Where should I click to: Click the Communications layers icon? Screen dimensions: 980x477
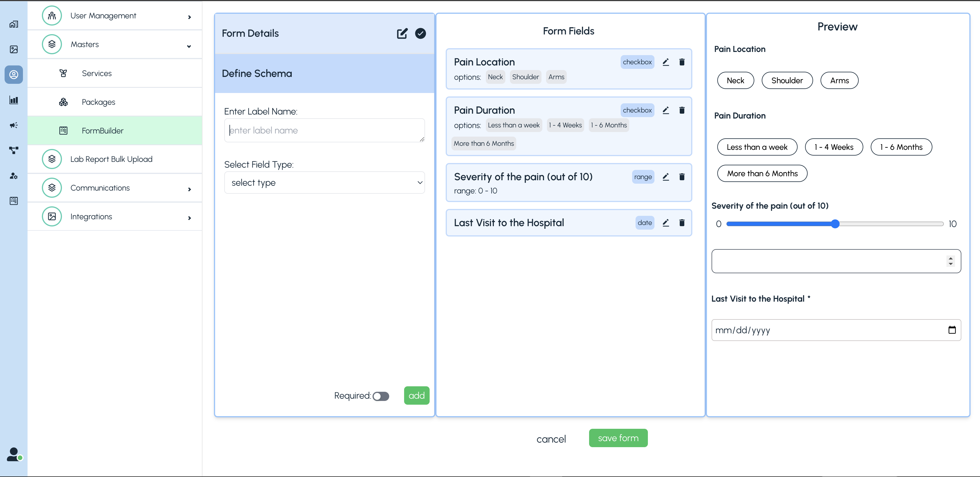[52, 188]
